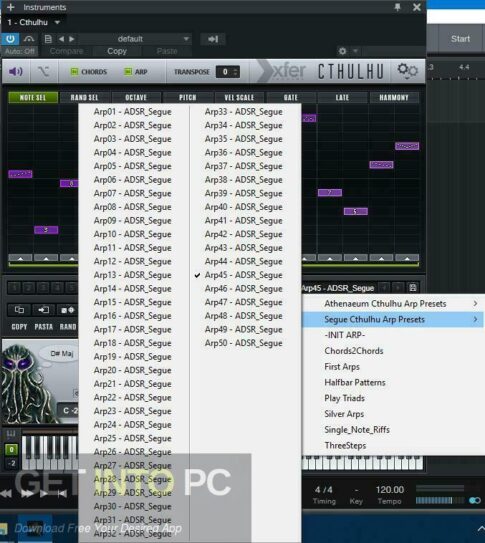Select Arp01 - ADSR_Segue preset
The height and width of the screenshot is (543, 485).
coord(133,112)
